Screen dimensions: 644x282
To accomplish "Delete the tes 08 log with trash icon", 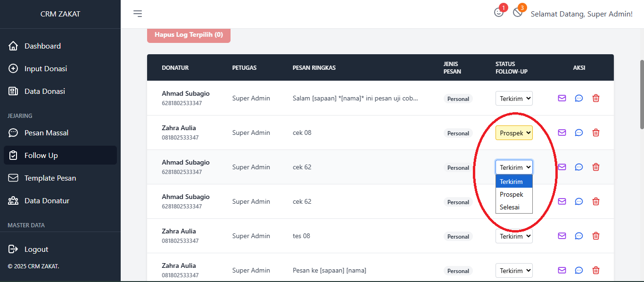I will tap(596, 236).
